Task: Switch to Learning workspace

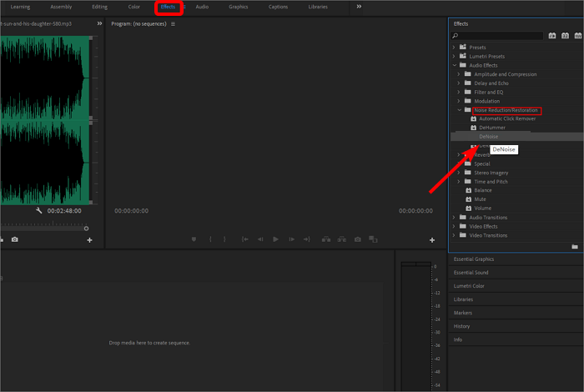Action: pyautogui.click(x=20, y=7)
